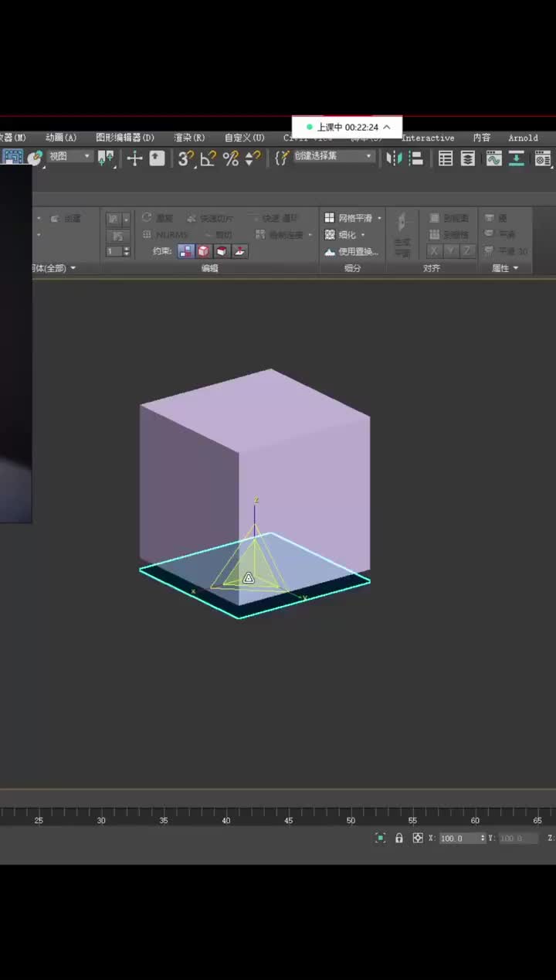The width and height of the screenshot is (556, 980).
Task: Click the align tool icon
Action: [x=416, y=158]
